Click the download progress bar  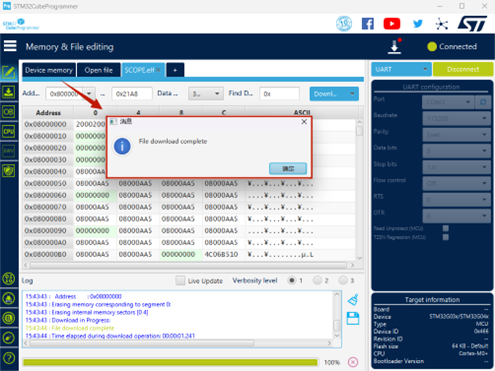point(170,362)
